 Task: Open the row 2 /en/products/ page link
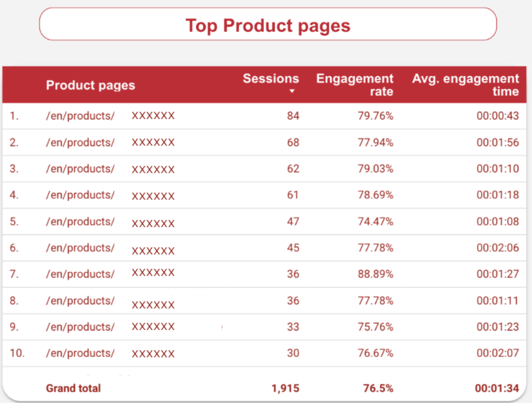click(80, 142)
